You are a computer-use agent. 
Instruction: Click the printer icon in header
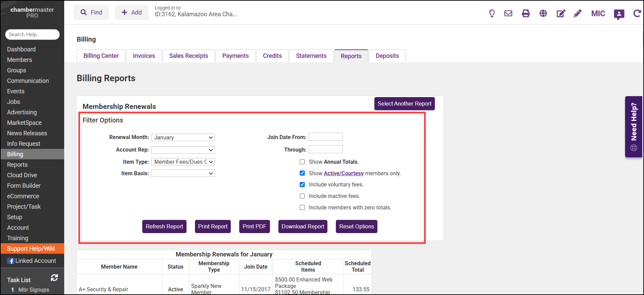coord(526,14)
